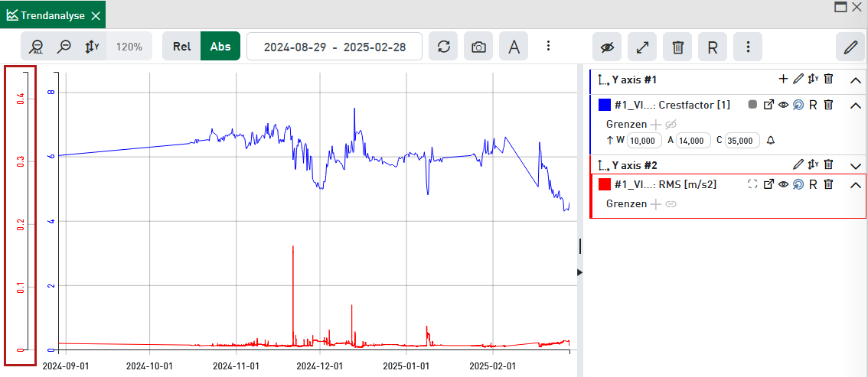Click the upward arrow before W limit
The height and width of the screenshot is (377, 868).
pyautogui.click(x=609, y=141)
